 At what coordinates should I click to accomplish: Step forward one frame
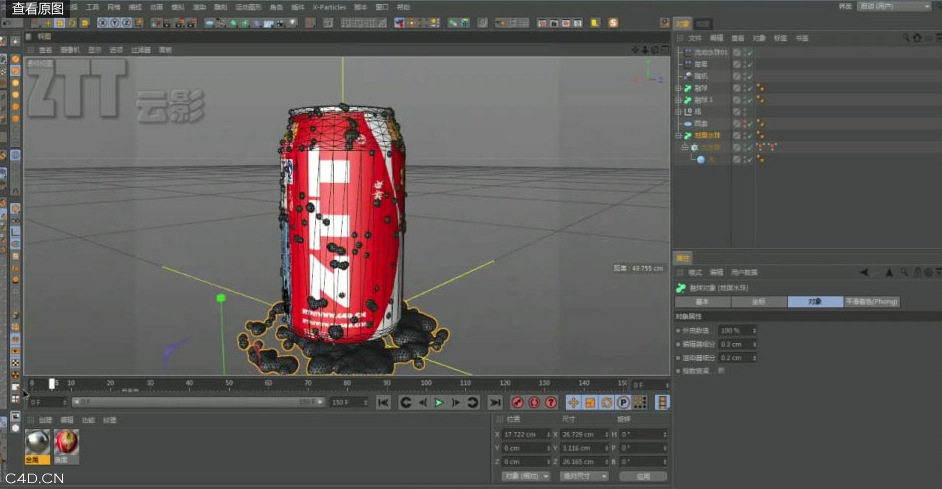(456, 402)
